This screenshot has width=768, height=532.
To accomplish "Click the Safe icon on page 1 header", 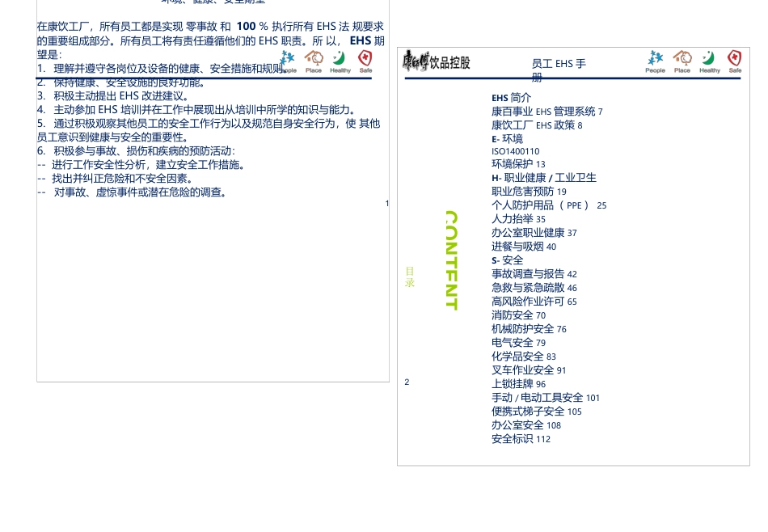I will (365, 61).
